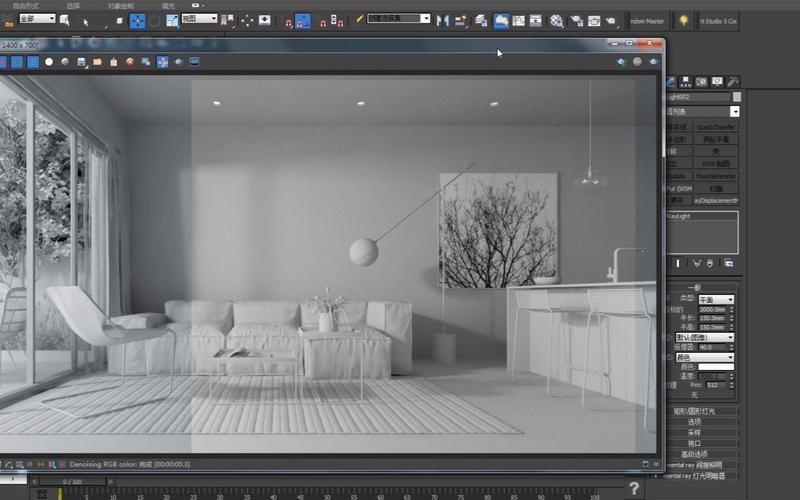The width and height of the screenshot is (800, 500).
Task: Open the light type 平面 dropdown
Action: click(x=716, y=299)
